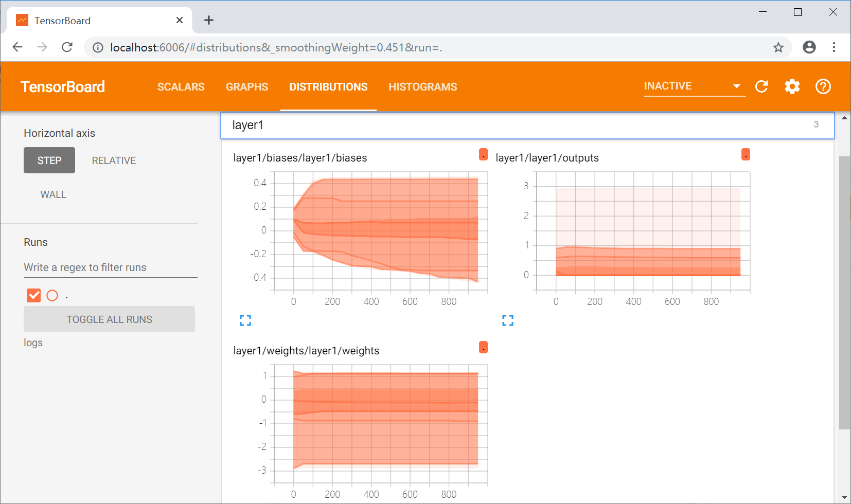Collapse the layer1 category header
The width and height of the screenshot is (851, 504).
tap(527, 125)
